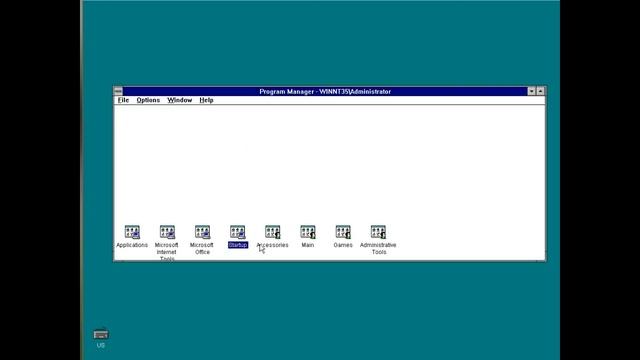Click the Startup program group icon
This screenshot has height=360, width=640.
pos(237,232)
